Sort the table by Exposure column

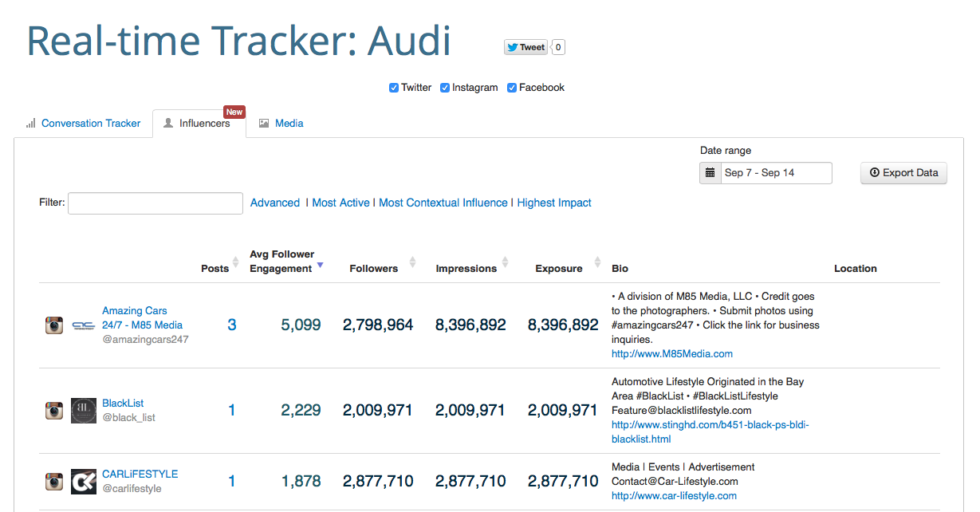tap(566, 268)
